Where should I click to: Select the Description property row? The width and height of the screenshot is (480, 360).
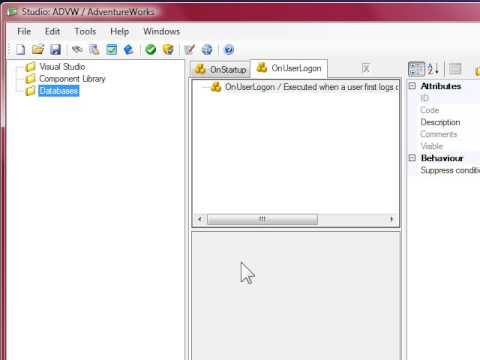(443, 122)
